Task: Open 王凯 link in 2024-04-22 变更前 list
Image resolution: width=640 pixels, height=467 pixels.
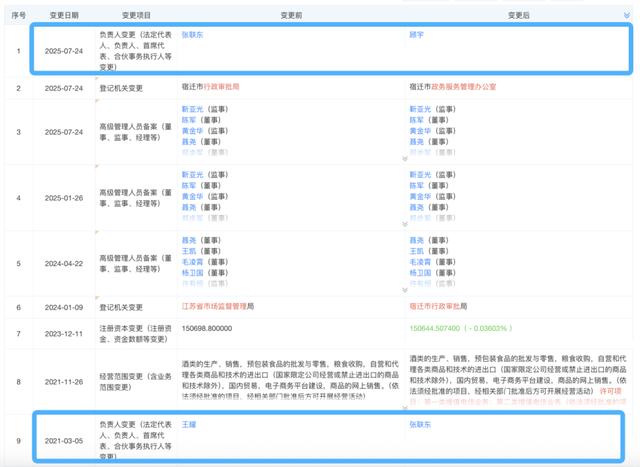Action: pyautogui.click(x=189, y=251)
